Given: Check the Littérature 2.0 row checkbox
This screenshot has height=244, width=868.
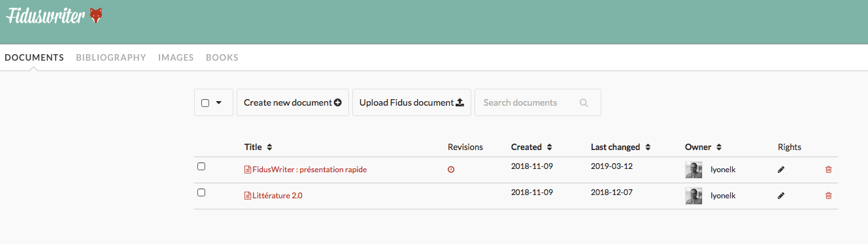Looking at the screenshot, I should (201, 192).
